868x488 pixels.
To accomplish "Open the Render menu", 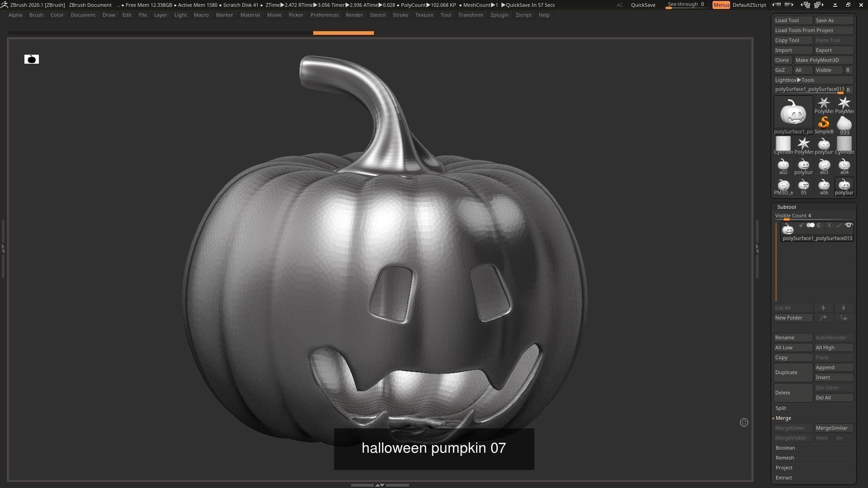I will (354, 15).
